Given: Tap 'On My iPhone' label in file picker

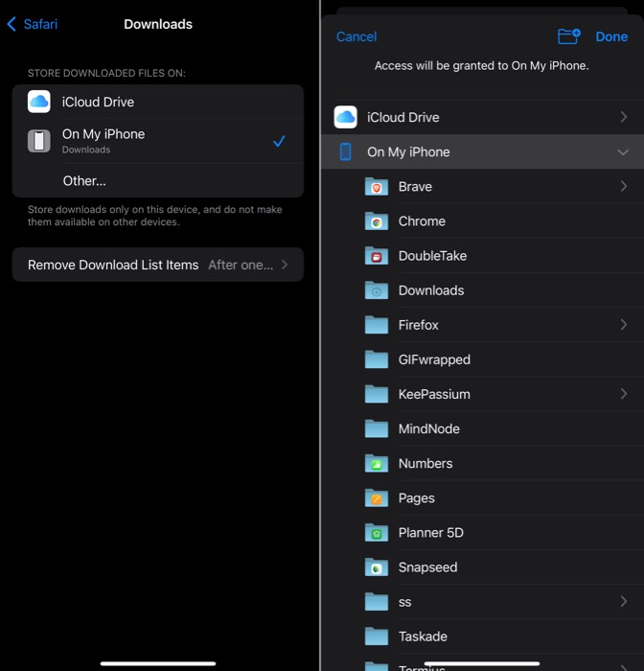Looking at the screenshot, I should [408, 151].
